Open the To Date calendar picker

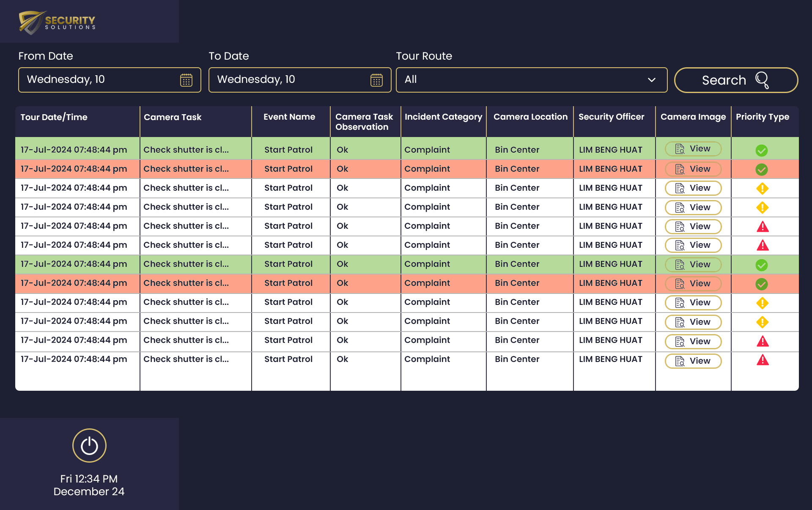376,80
